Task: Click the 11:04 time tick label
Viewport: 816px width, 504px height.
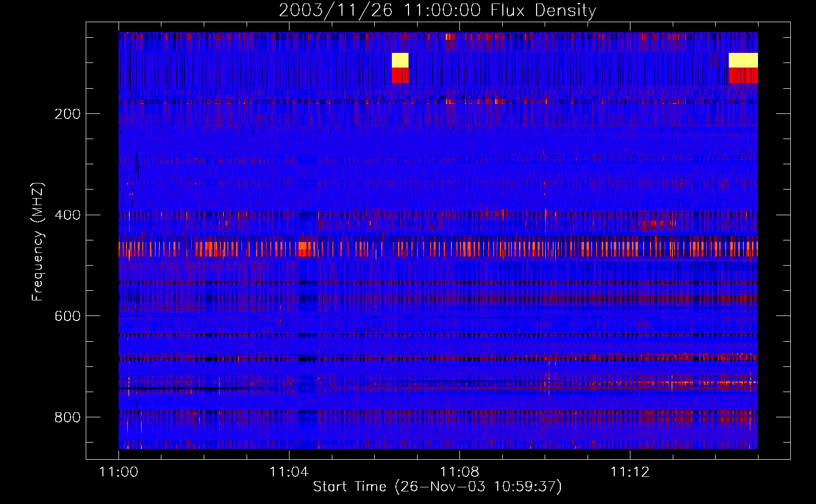Action: tap(289, 472)
